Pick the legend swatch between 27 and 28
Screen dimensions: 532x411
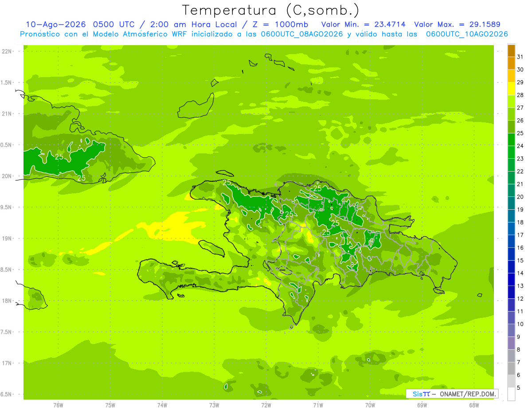[512, 102]
